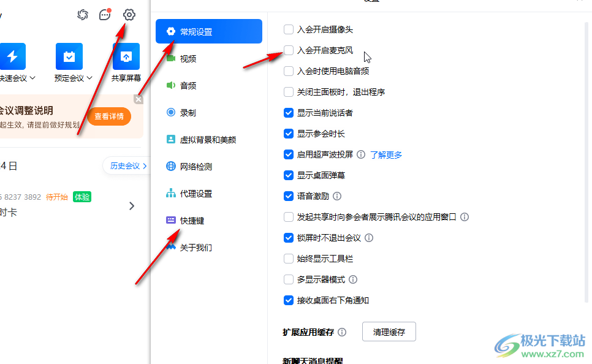
Task: Expand the 快速会议 dropdown arrow
Action: tap(32, 78)
